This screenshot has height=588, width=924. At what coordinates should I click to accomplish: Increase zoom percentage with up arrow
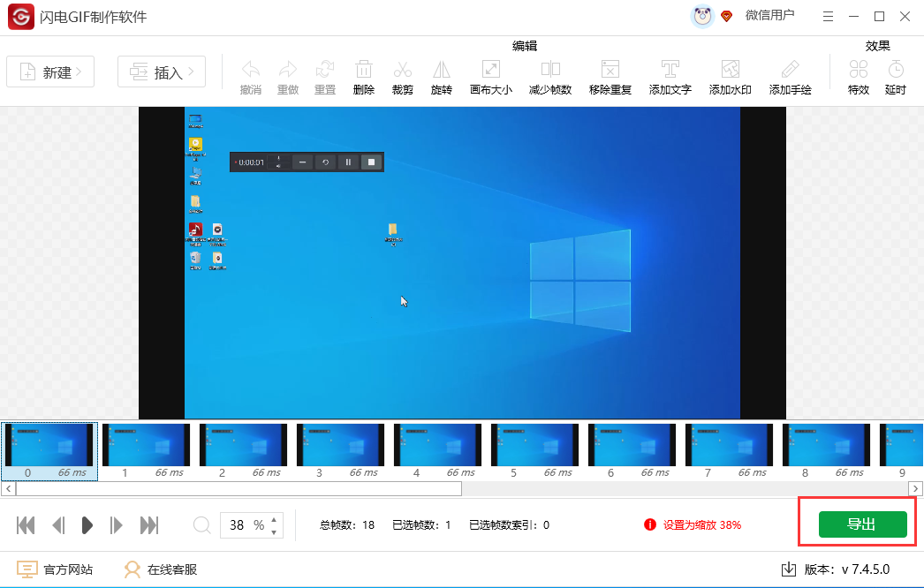[274, 519]
